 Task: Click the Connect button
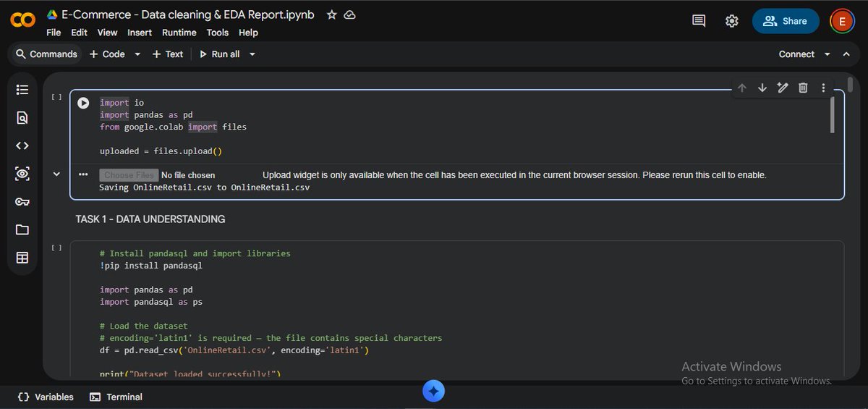(x=796, y=54)
